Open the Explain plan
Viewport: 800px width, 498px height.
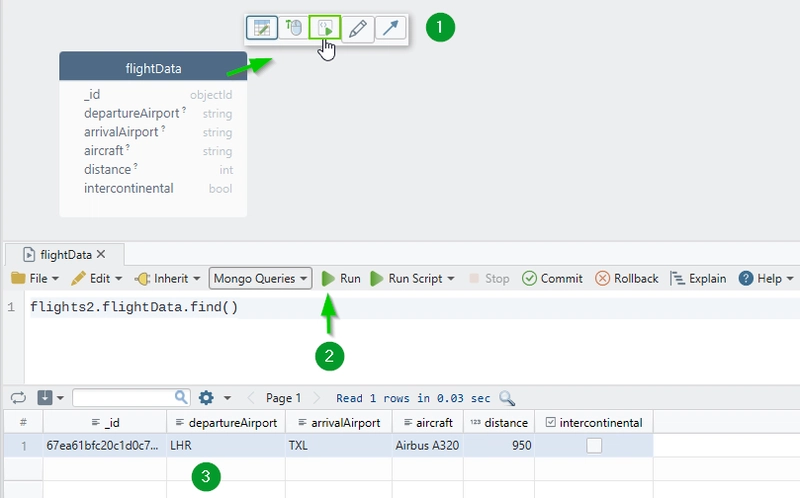coord(698,279)
